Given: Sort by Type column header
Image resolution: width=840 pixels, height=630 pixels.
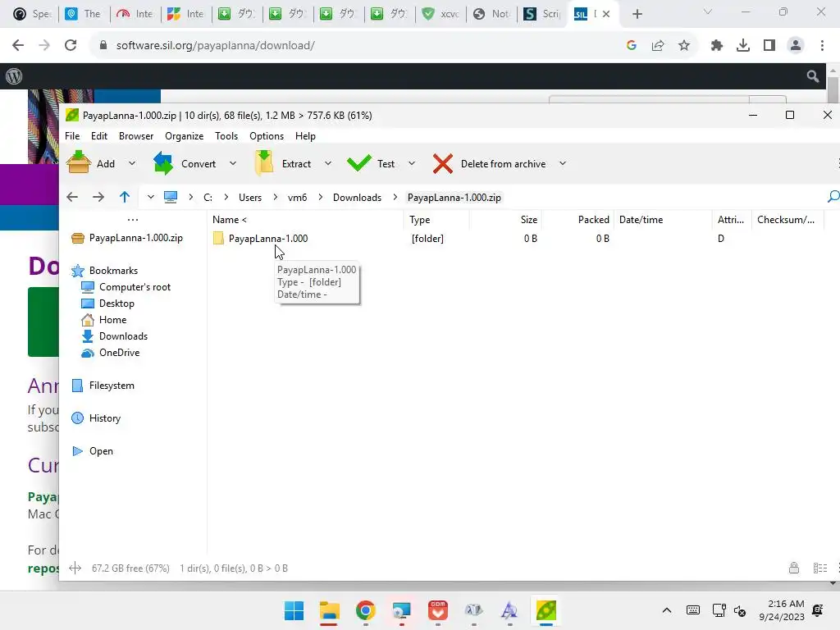Looking at the screenshot, I should pos(437,220).
